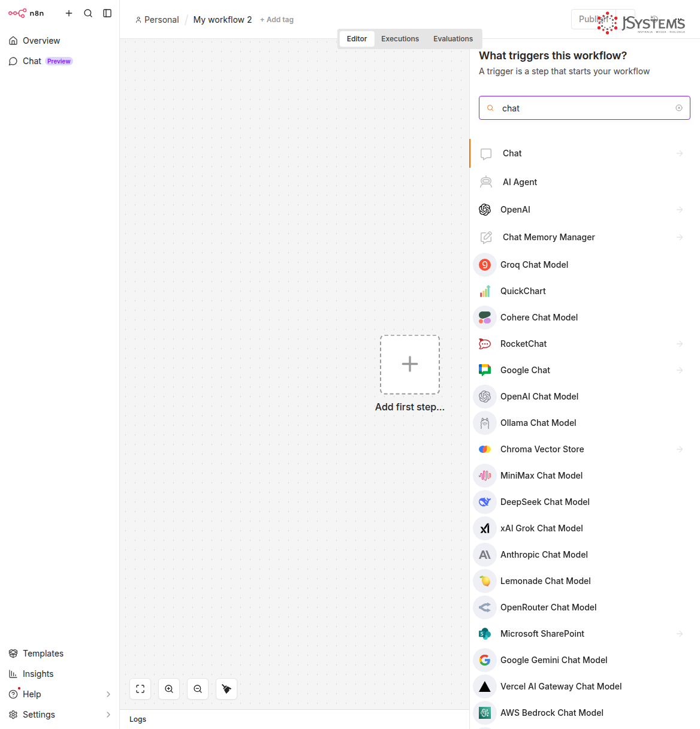Expand Chat Memory Manager arrow
Viewport: 700px width, 729px height.
click(x=680, y=237)
